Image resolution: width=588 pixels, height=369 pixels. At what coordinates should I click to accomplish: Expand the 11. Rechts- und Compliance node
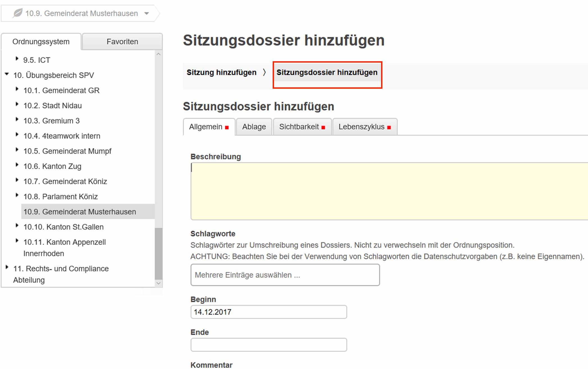pyautogui.click(x=7, y=267)
